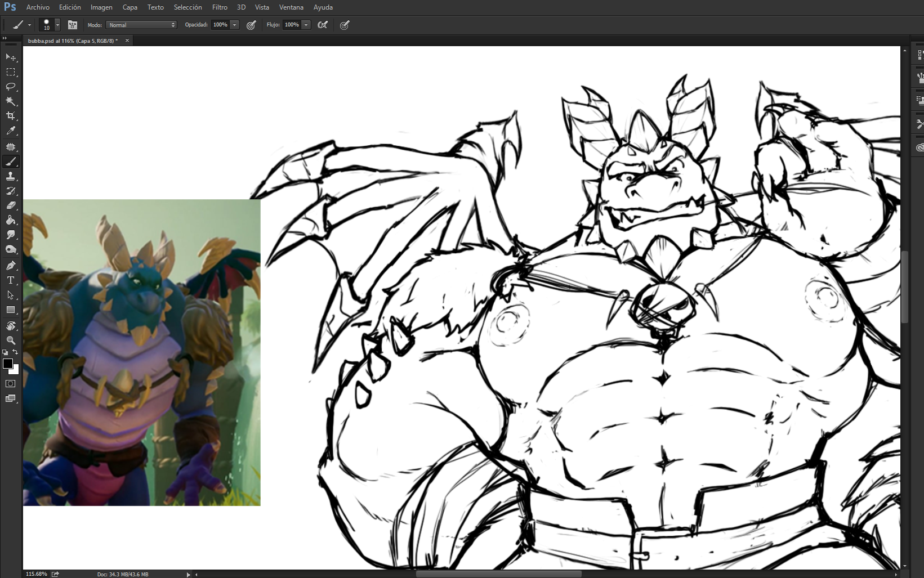Change the screen mode

coord(11,398)
